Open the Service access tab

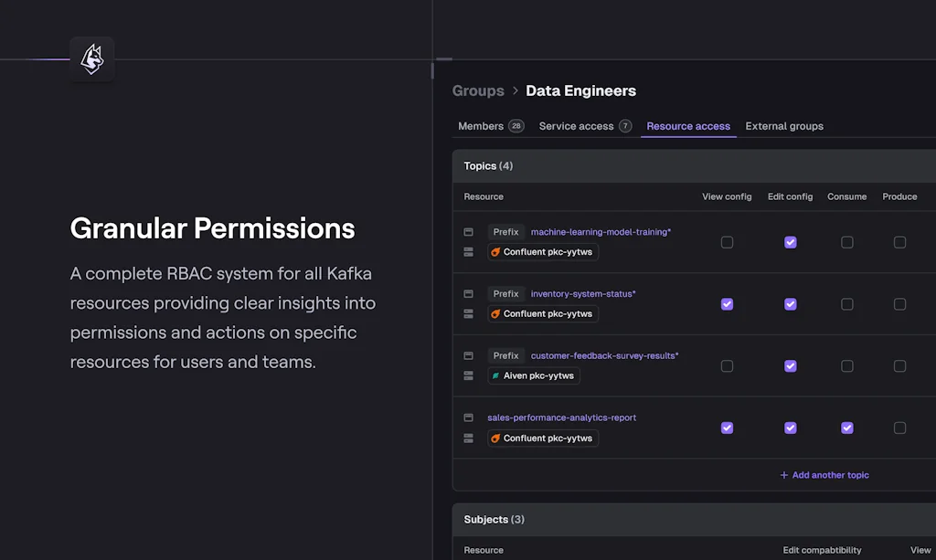[x=576, y=126]
